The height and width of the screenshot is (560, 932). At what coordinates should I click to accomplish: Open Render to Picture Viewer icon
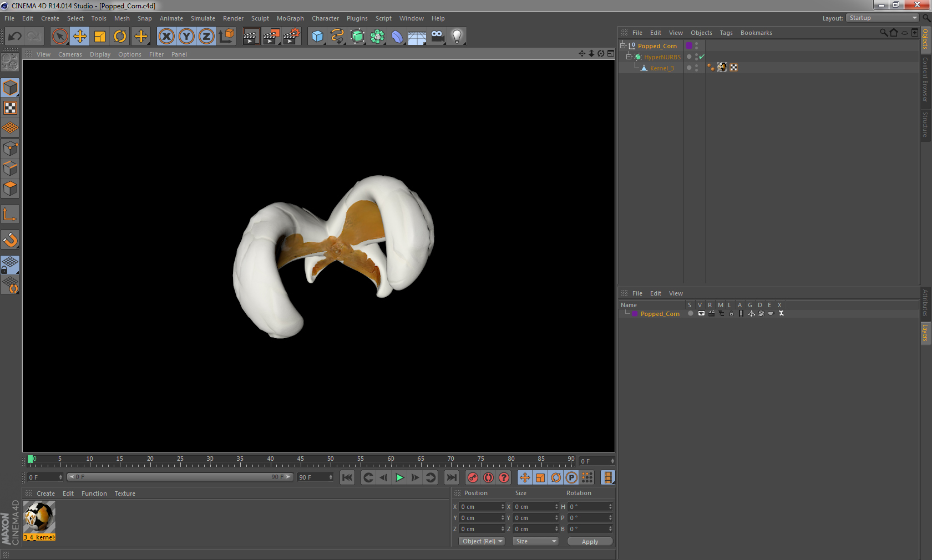pyautogui.click(x=271, y=37)
